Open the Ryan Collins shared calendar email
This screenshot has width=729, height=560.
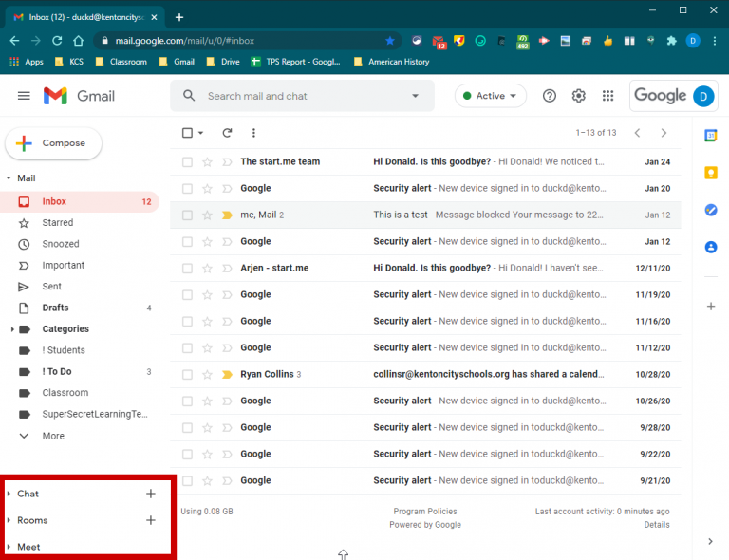point(425,375)
